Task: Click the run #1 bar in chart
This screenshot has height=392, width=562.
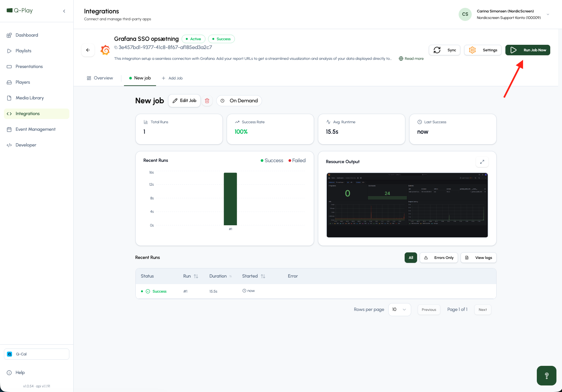Action: click(x=230, y=199)
